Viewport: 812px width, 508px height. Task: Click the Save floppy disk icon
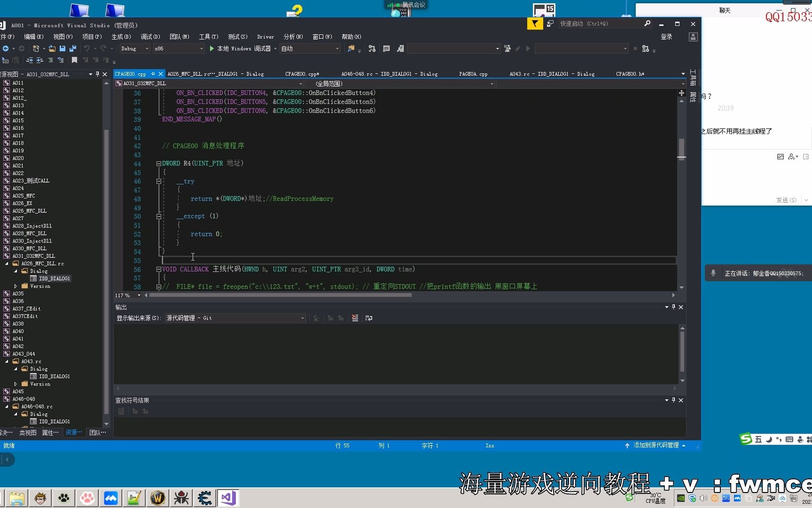pyautogui.click(x=62, y=48)
